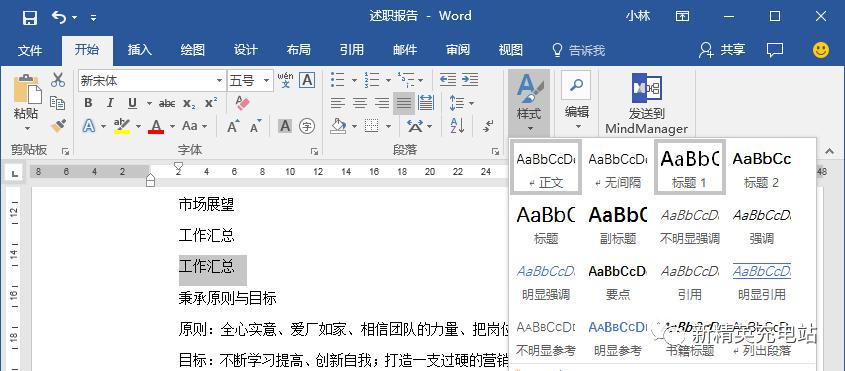Click the Shading paint bucket icon
845x371 pixels.
[338, 126]
